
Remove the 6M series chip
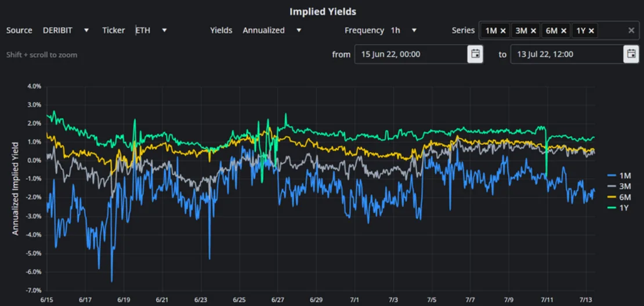click(x=564, y=31)
